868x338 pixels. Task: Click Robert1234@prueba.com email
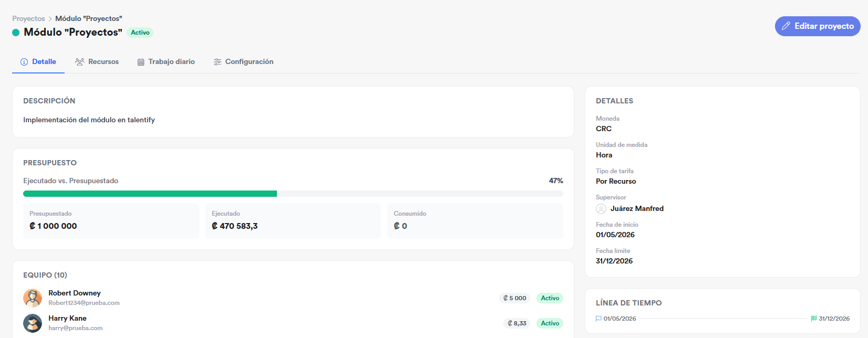click(84, 303)
